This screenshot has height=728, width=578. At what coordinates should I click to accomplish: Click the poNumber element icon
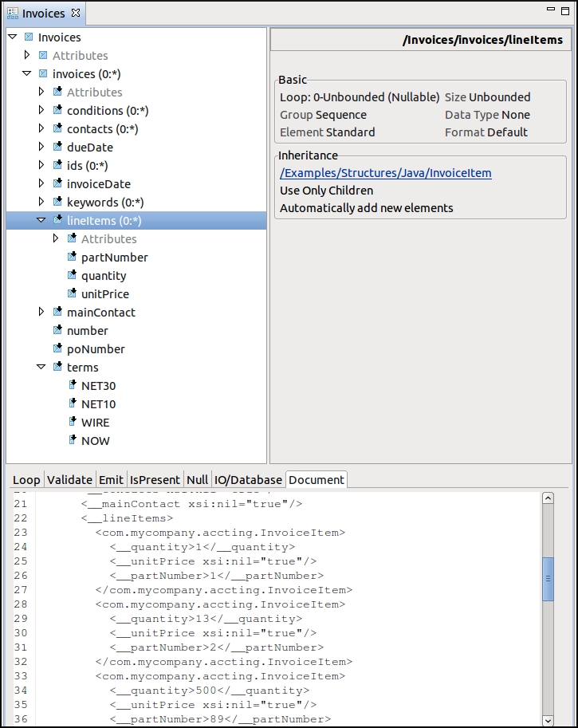pyautogui.click(x=58, y=349)
